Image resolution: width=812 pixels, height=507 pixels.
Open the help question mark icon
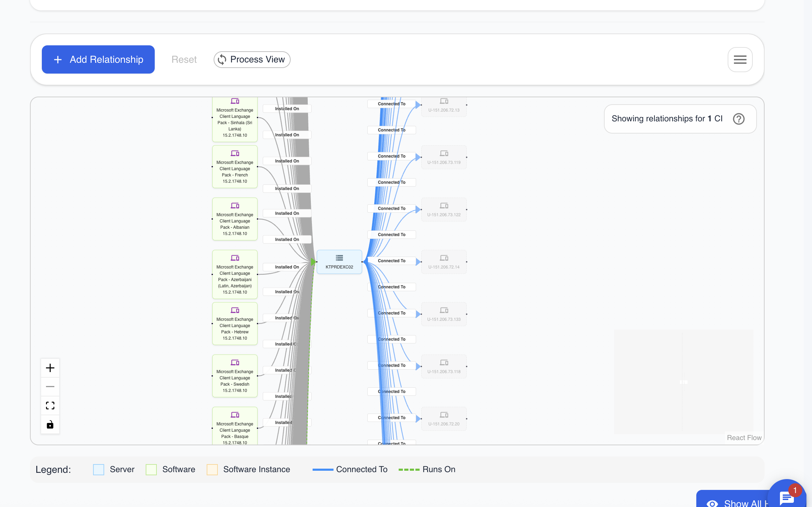[738, 119]
